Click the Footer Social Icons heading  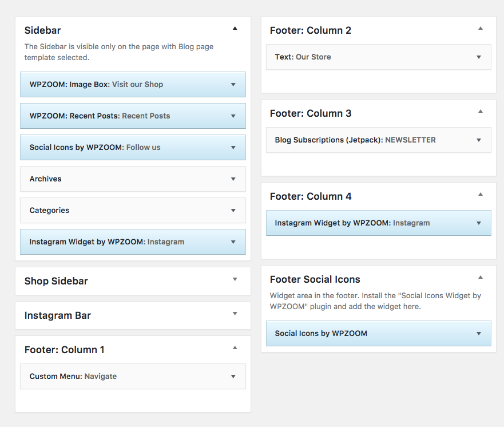point(315,279)
